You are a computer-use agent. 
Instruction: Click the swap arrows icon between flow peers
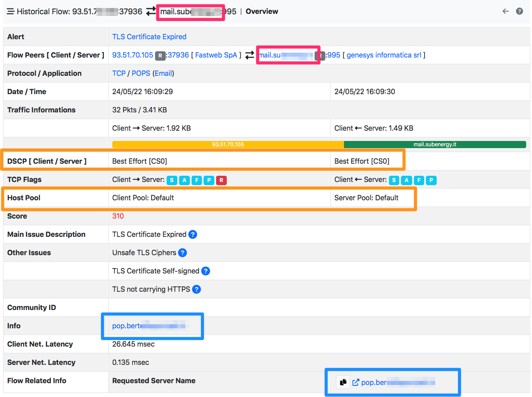(250, 54)
